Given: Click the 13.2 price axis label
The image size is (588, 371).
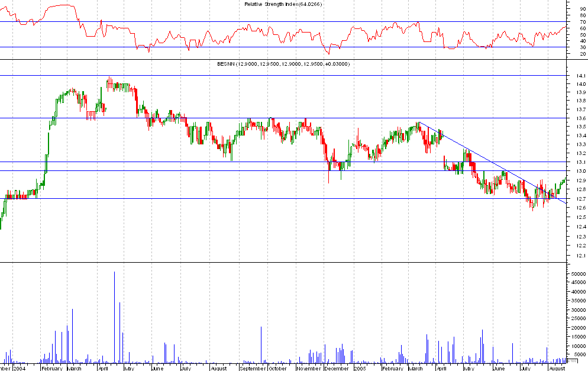Looking at the screenshot, I should [x=581, y=153].
